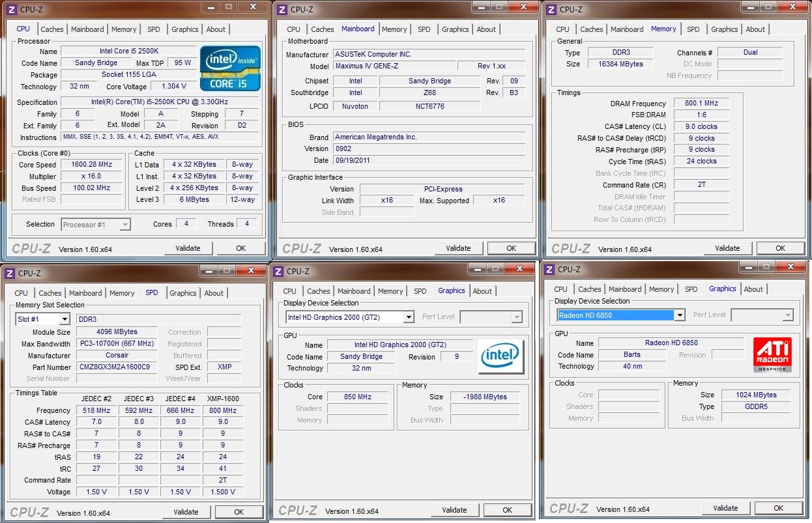This screenshot has width=812, height=523.
Task: Click Validate in the Radeon HD 6850 window
Action: coord(725,508)
